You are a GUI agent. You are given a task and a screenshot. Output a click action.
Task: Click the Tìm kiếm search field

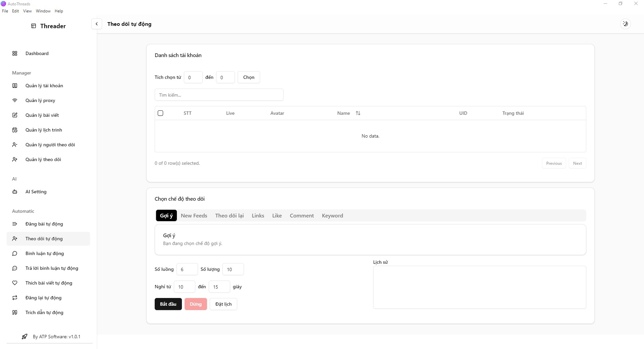219,95
